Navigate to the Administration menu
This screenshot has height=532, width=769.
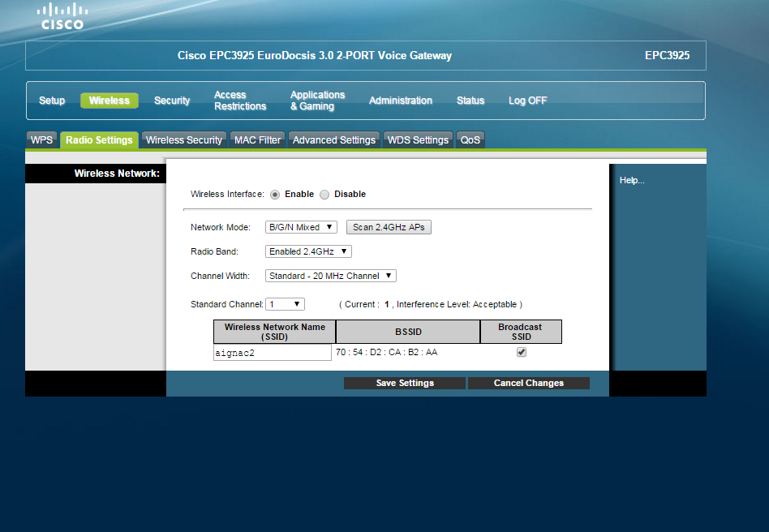[400, 101]
